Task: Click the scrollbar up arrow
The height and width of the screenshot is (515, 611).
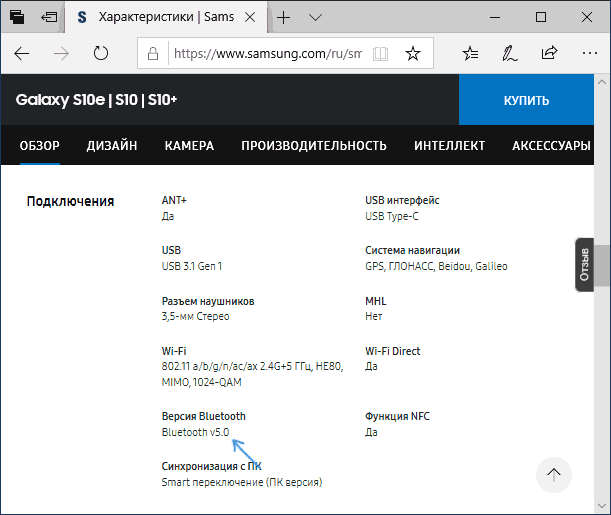Action: [x=602, y=82]
